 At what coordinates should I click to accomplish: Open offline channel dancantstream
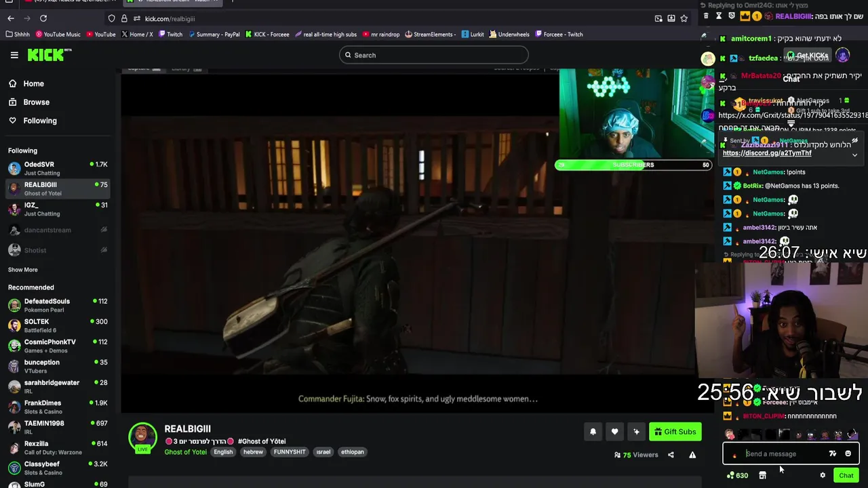click(x=58, y=230)
